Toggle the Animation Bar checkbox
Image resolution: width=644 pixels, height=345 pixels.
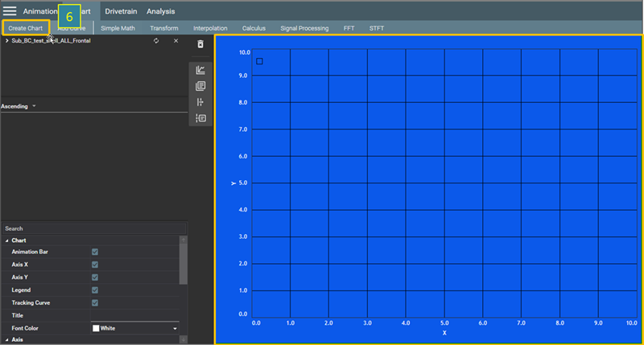95,252
